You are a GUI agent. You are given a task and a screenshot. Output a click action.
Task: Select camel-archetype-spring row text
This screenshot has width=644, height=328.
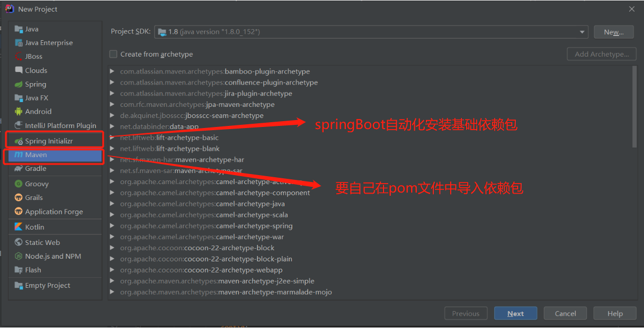coord(206,226)
